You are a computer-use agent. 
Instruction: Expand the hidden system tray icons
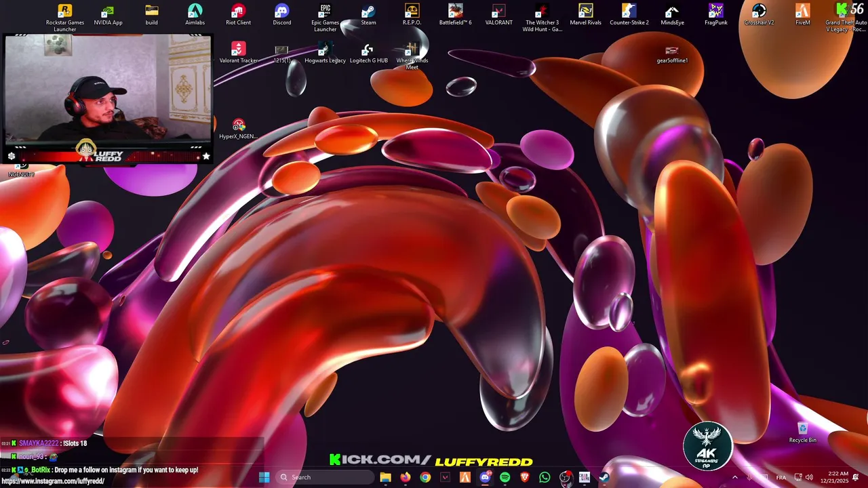(734, 477)
